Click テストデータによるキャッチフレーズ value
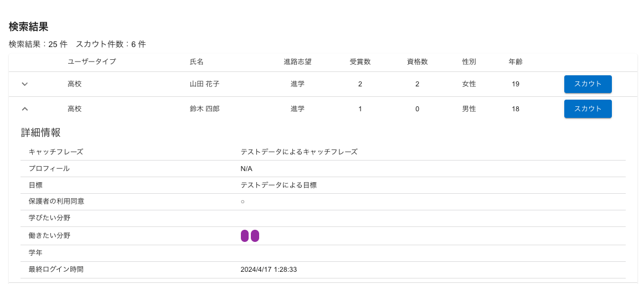 coord(299,152)
